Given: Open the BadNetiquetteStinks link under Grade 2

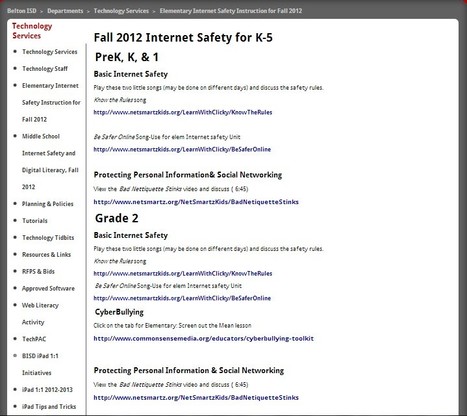Looking at the screenshot, I should click(196, 397).
